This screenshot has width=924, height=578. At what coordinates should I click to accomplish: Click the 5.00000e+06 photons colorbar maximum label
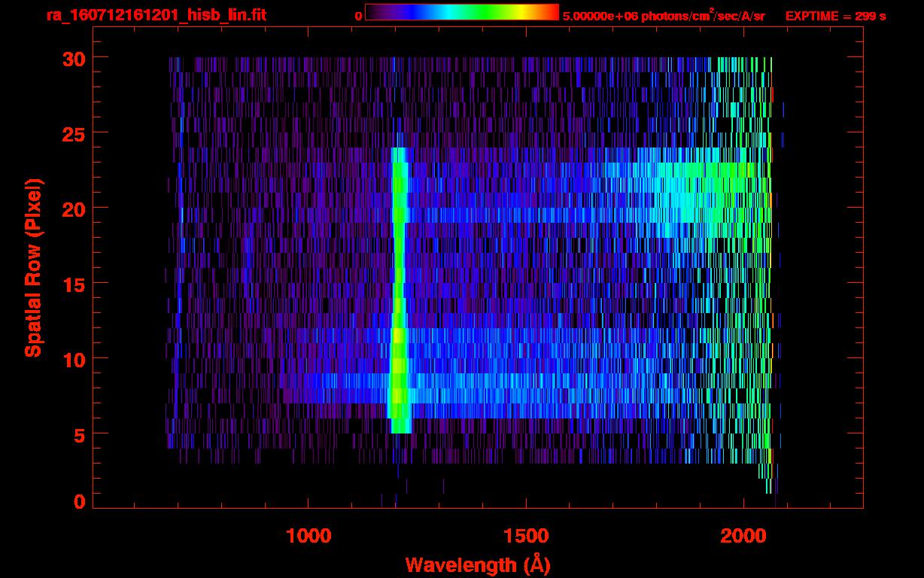663,16
